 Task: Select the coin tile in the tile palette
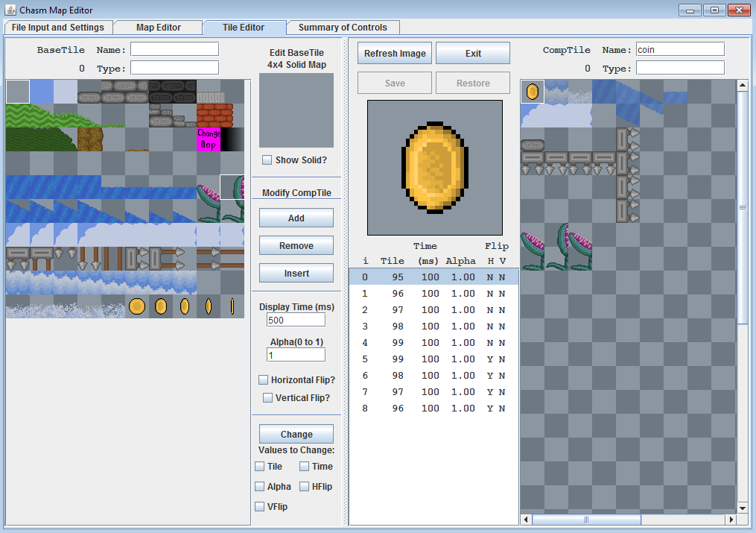pyautogui.click(x=137, y=306)
